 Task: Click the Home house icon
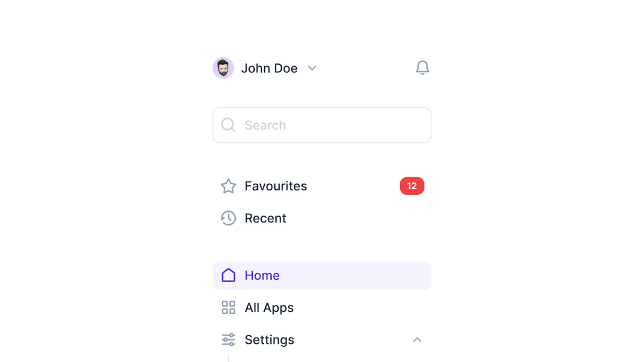[x=228, y=275]
